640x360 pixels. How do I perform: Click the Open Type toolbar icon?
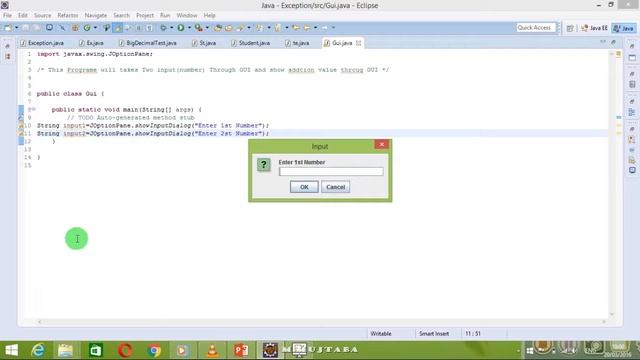coord(106,28)
